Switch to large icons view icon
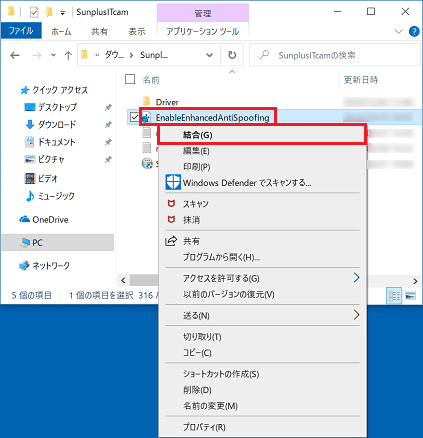423x438 pixels. click(410, 296)
